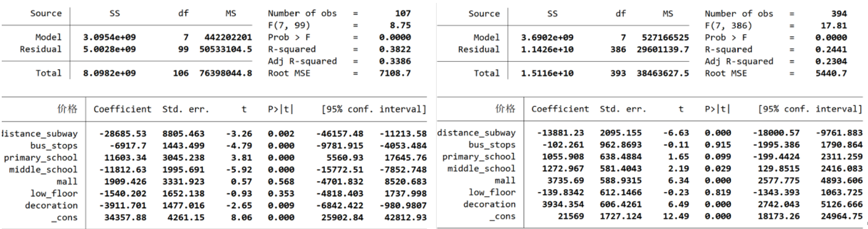Click Model SS value 3.6902e+09
The image size is (868, 229).
pos(547,37)
